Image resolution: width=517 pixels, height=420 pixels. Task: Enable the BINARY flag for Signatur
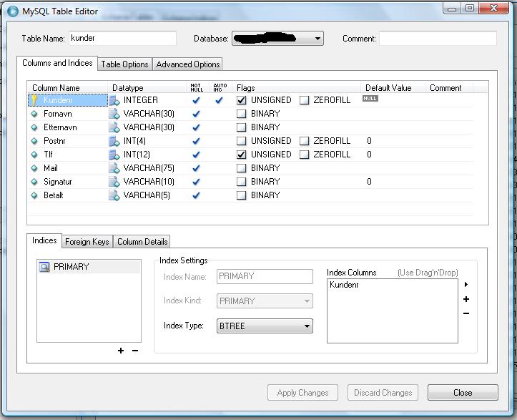point(242,182)
